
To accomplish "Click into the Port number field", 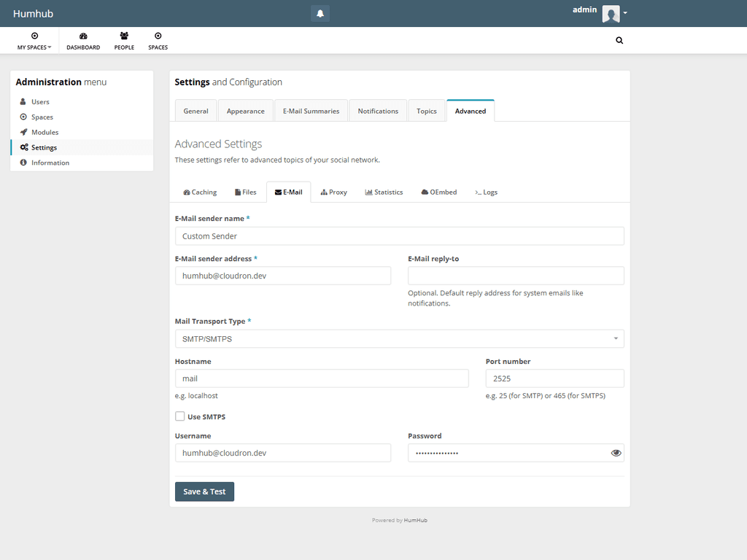I will coord(554,378).
